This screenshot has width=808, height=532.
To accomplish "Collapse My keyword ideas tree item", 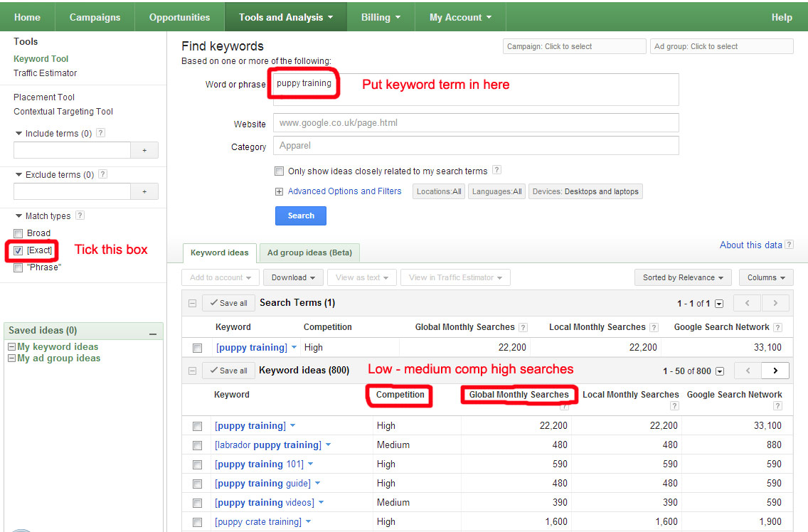I will [x=12, y=347].
